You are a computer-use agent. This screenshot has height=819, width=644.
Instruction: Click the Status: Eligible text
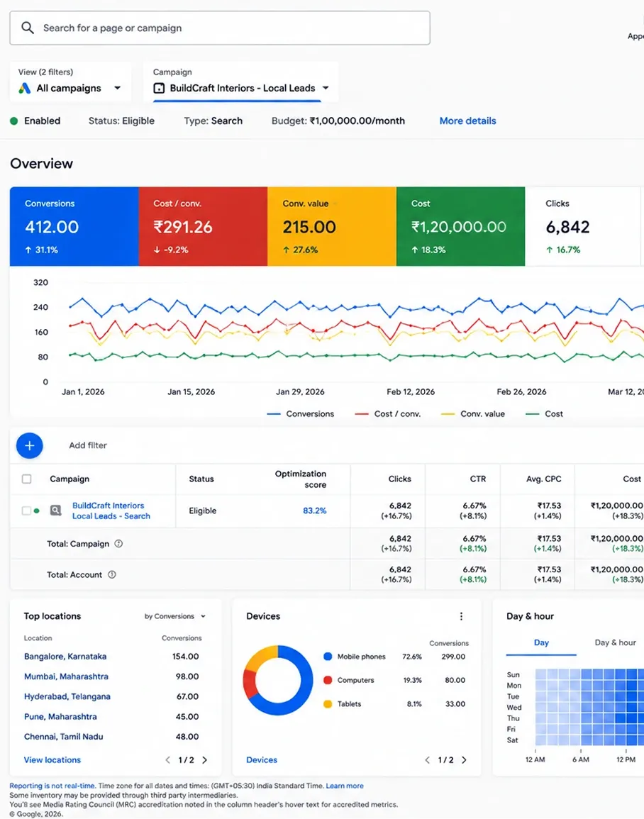[x=121, y=121]
